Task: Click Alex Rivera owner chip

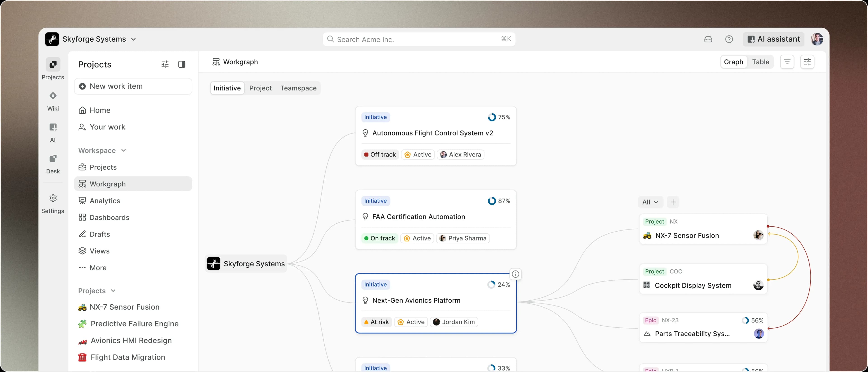Action: pos(461,155)
